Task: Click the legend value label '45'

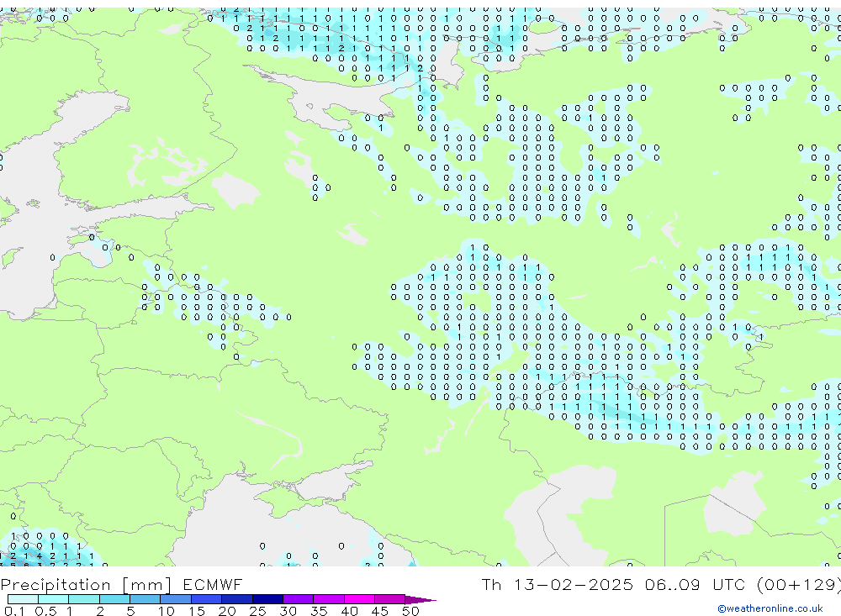Action: click(x=380, y=611)
